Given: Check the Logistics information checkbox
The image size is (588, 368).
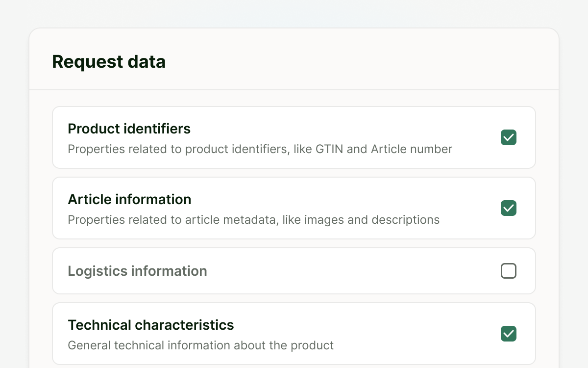Looking at the screenshot, I should [509, 271].
